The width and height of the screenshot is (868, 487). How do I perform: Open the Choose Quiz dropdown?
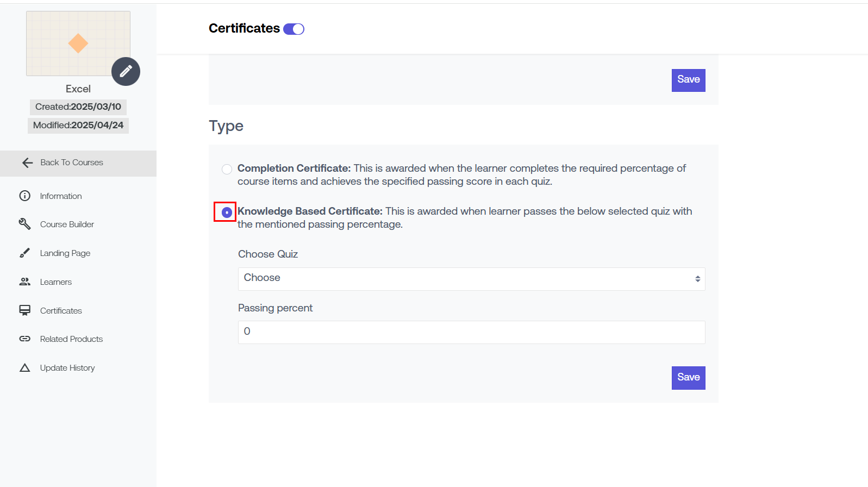(x=471, y=279)
